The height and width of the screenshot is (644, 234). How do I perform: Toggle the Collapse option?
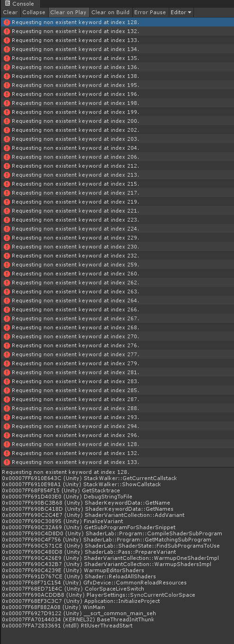coord(34,12)
